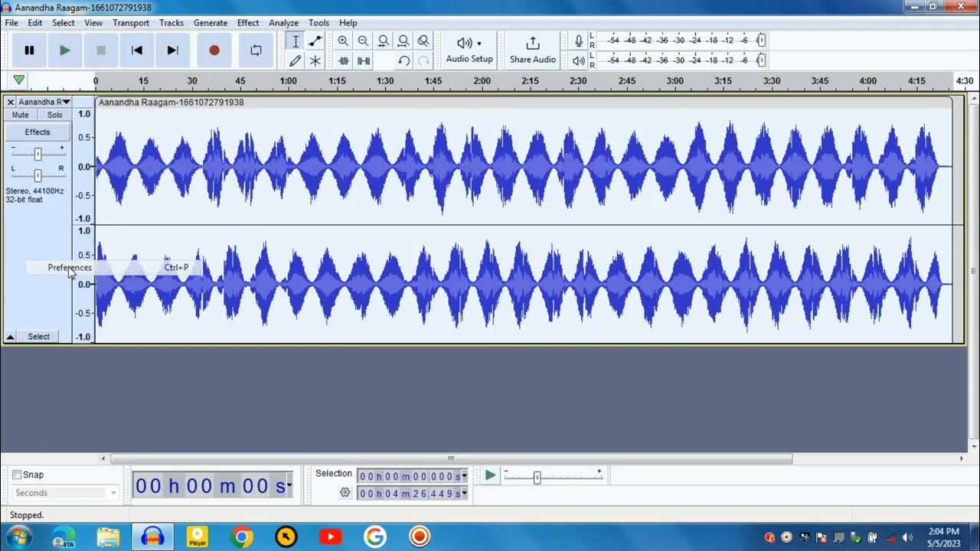This screenshot has height=551, width=980.
Task: Solo the Aanandha Raagam track
Action: pyautogui.click(x=55, y=115)
